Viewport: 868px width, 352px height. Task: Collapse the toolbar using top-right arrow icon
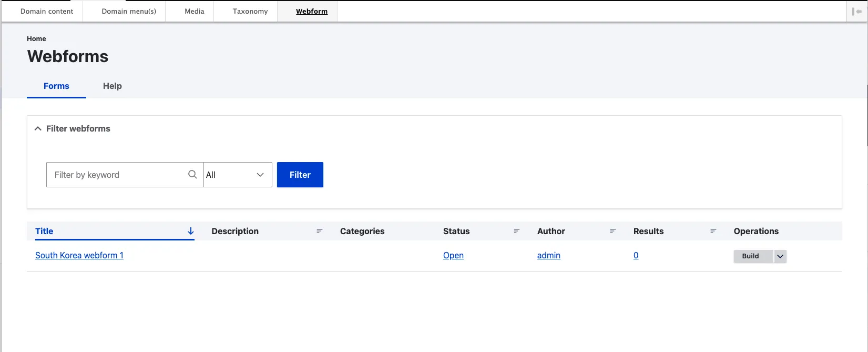857,12
